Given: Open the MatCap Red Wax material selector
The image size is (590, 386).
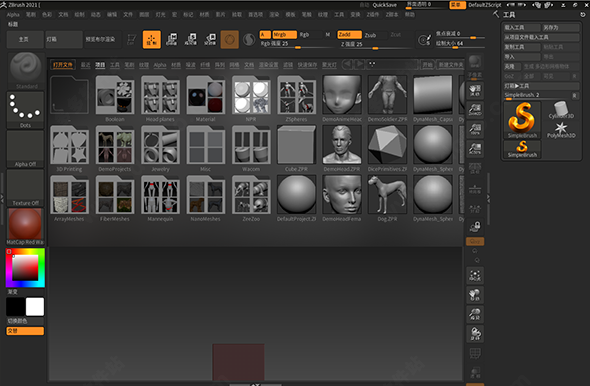Looking at the screenshot, I should 25,226.
